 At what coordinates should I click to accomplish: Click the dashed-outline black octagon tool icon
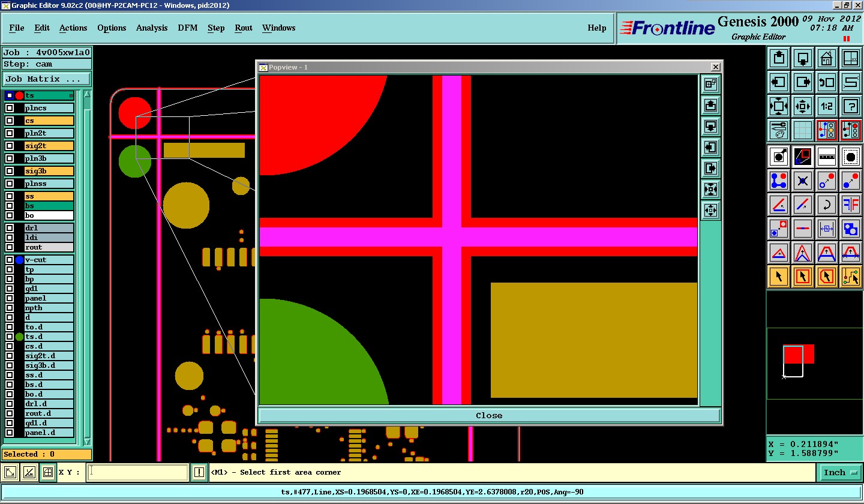(850, 157)
